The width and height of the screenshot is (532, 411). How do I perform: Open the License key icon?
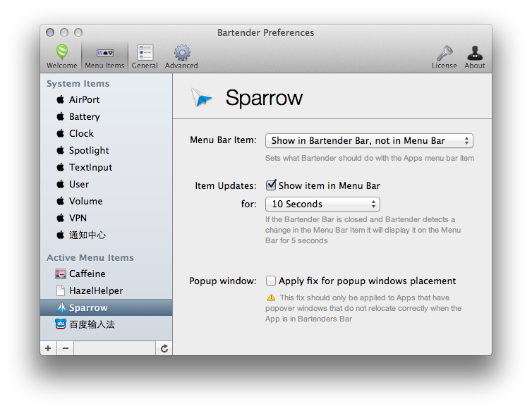pyautogui.click(x=444, y=53)
